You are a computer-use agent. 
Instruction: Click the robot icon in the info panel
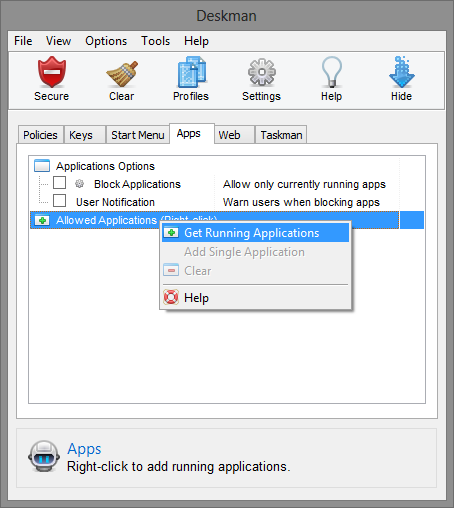tap(44, 456)
